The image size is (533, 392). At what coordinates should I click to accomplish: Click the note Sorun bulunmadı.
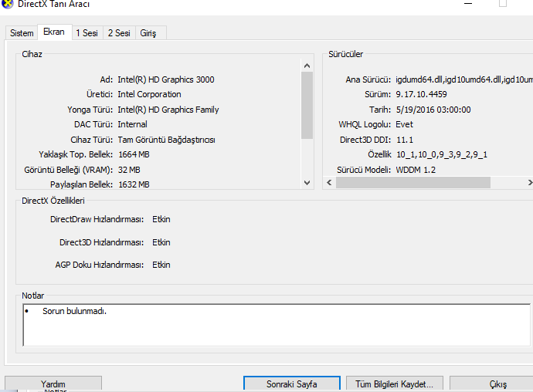pyautogui.click(x=74, y=311)
